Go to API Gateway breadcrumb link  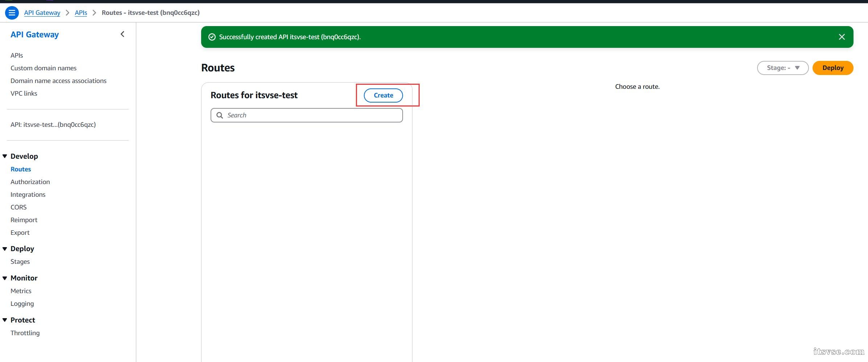(42, 13)
